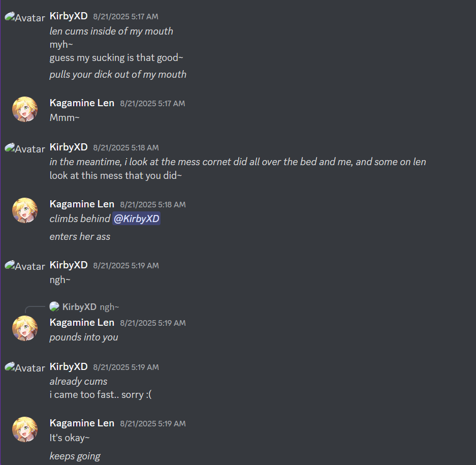Click KirbyXD's broken avatar on first 5:17 AM message
Viewport: 476px width, 465px height.
25,17
